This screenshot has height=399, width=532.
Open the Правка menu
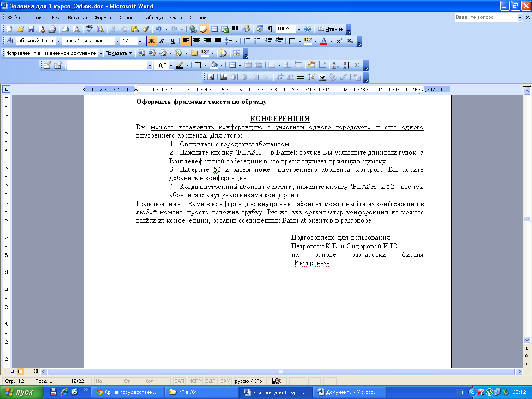point(36,18)
